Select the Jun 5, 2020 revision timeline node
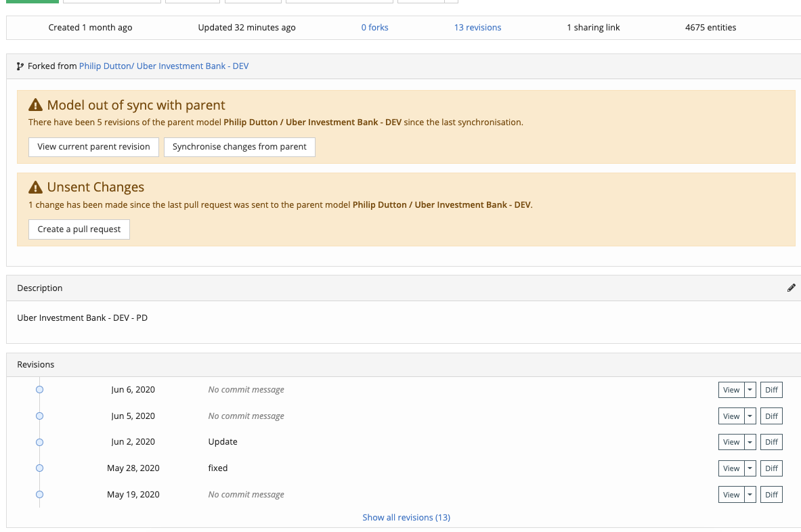 click(39, 416)
